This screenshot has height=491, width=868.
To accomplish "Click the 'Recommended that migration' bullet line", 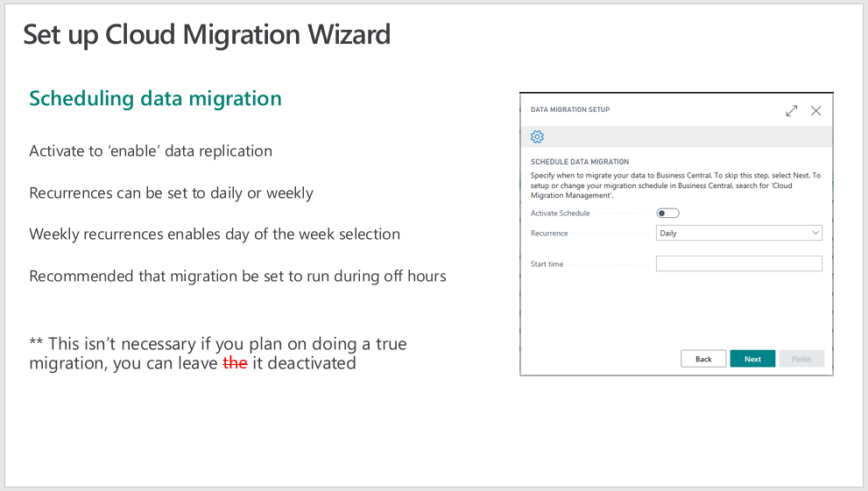I will (x=237, y=276).
